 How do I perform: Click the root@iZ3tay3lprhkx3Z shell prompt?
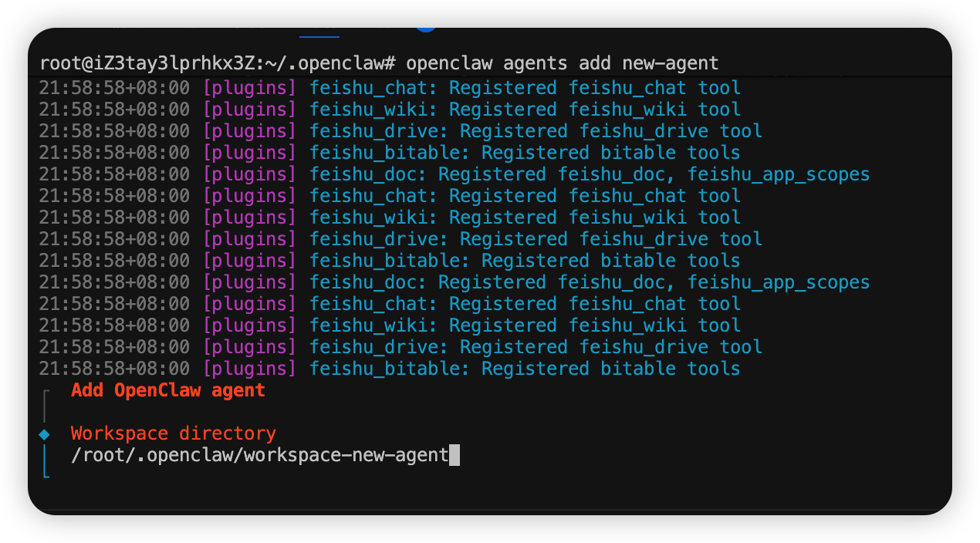click(218, 62)
